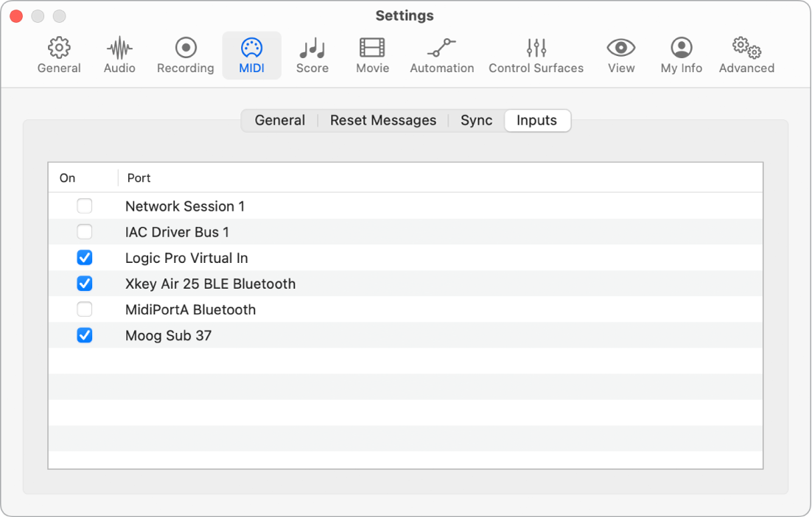The width and height of the screenshot is (812, 517).
Task: Select the Audio settings icon
Action: click(x=119, y=54)
